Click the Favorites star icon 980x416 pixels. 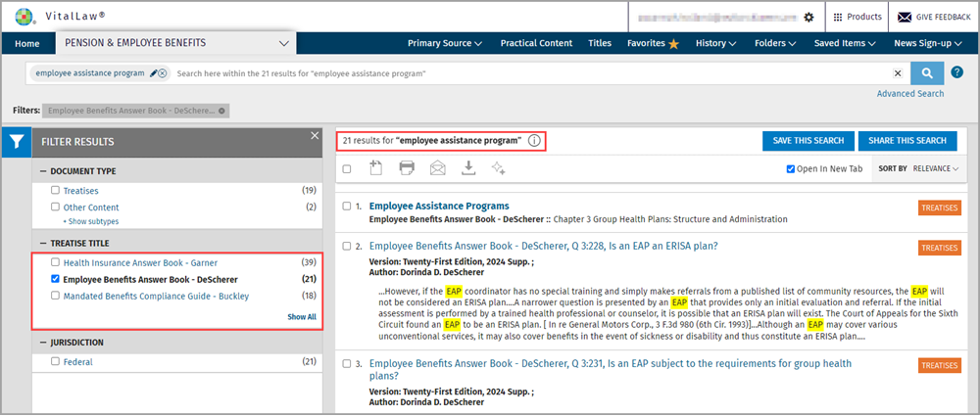click(x=674, y=44)
